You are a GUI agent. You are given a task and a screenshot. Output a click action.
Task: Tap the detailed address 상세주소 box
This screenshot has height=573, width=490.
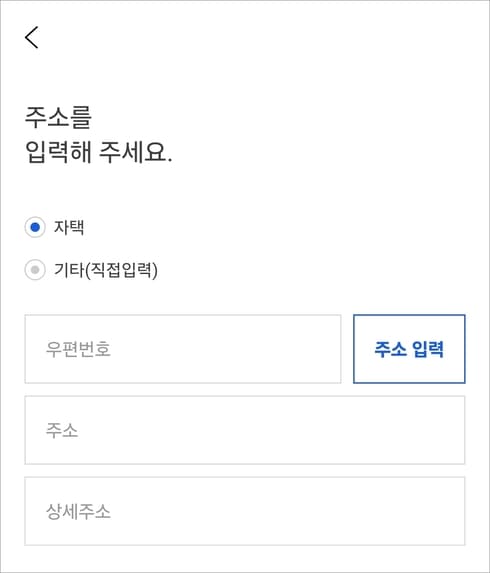coord(245,511)
